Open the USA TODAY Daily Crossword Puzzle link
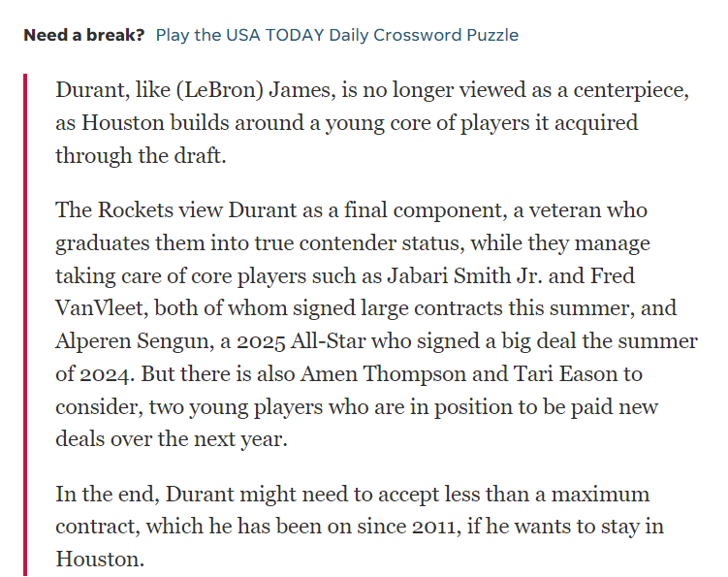Image resolution: width=728 pixels, height=577 pixels. 337,35
